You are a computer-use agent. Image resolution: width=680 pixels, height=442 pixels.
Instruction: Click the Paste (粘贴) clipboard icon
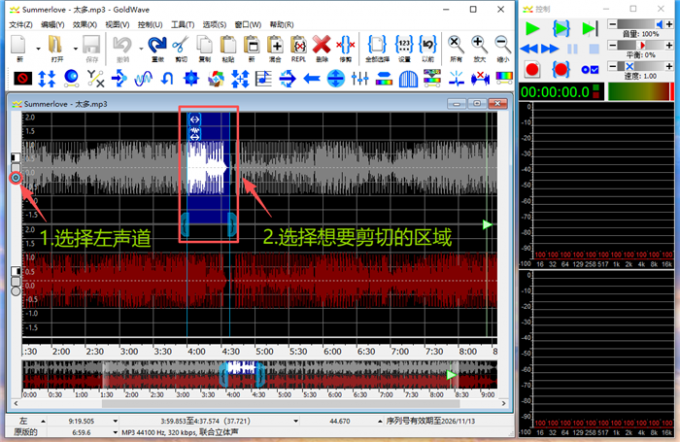228,44
